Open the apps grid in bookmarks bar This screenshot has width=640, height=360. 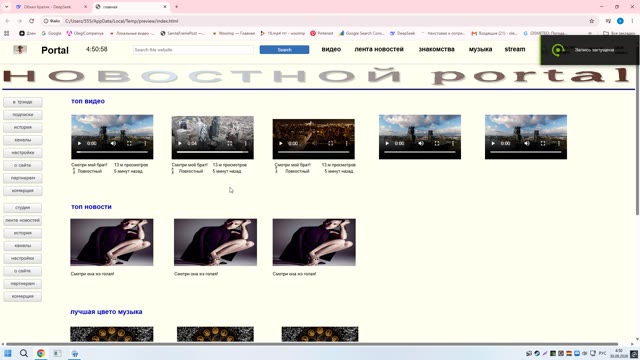coord(7,33)
